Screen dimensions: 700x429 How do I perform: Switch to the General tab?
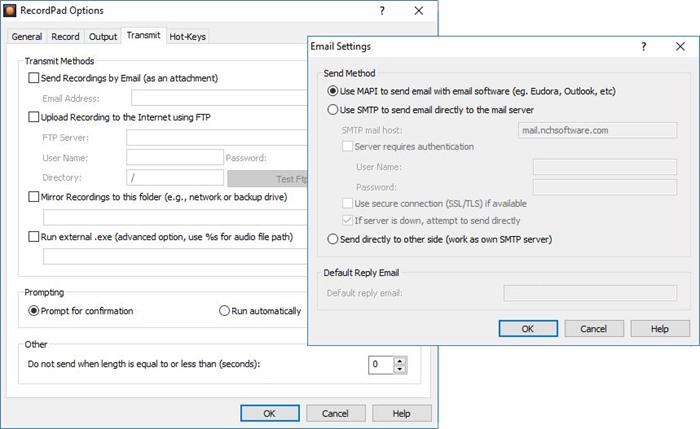[27, 37]
